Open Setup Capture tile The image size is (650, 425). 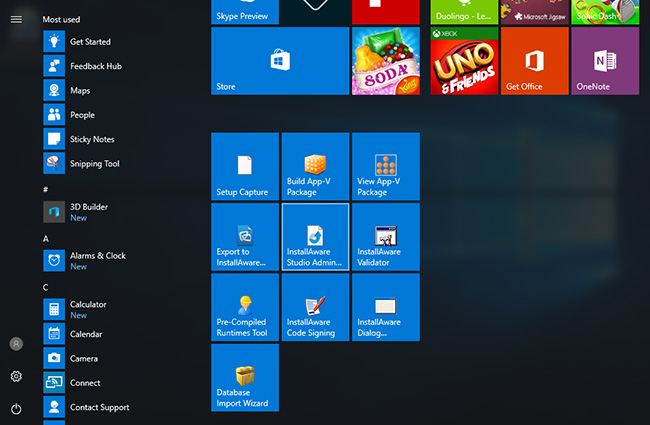click(x=245, y=166)
